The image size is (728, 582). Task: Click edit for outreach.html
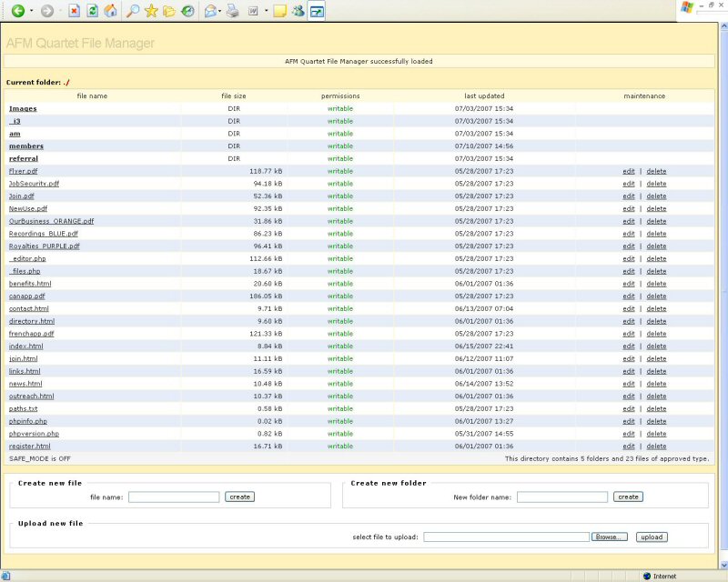tap(629, 396)
